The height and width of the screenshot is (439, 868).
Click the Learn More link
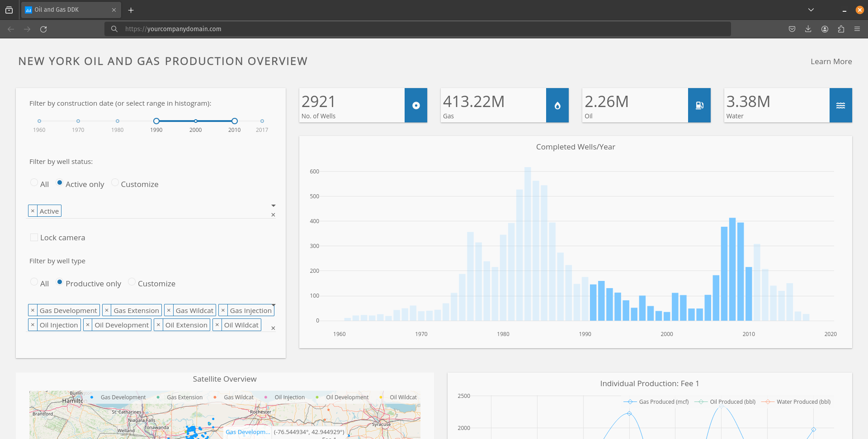click(831, 61)
